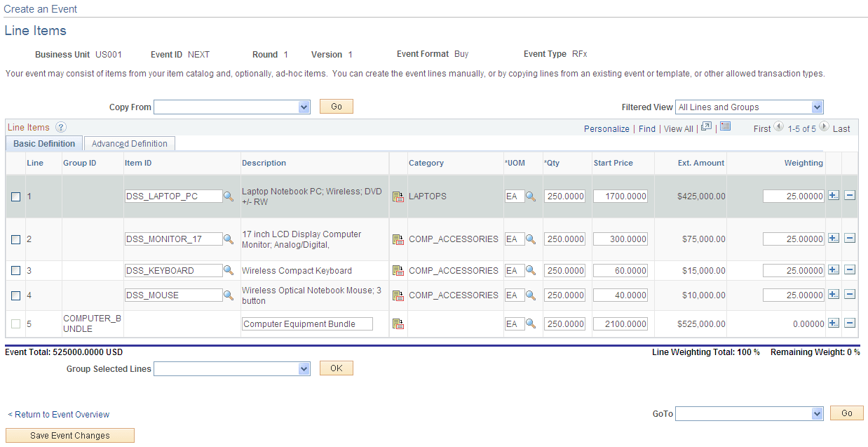Switch to the Advanced Definition tab
Viewport: 868px width, 447px height.
[129, 143]
